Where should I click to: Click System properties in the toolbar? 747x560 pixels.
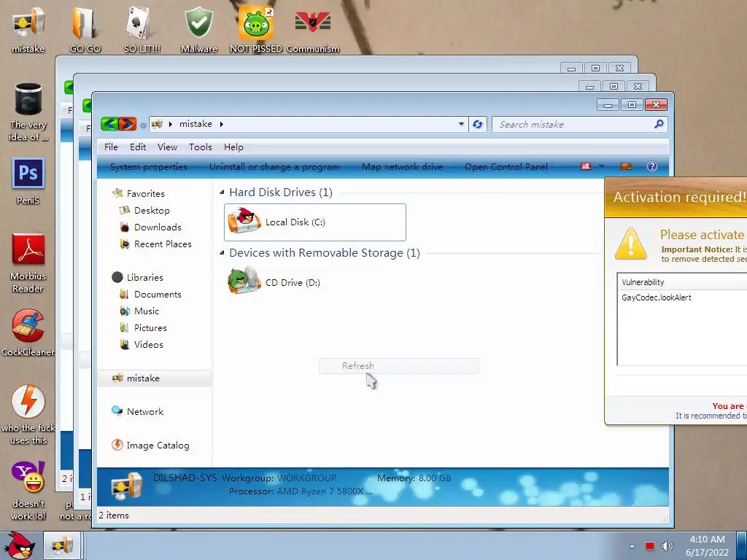point(149,167)
